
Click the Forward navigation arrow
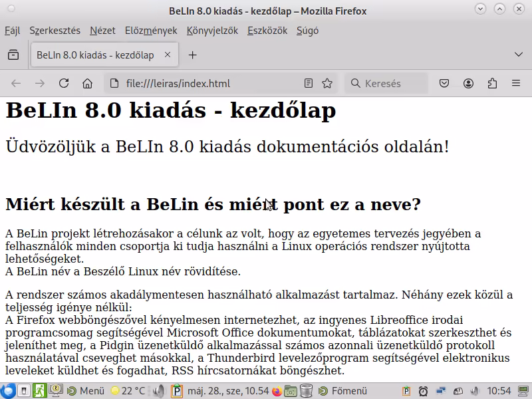pos(40,83)
